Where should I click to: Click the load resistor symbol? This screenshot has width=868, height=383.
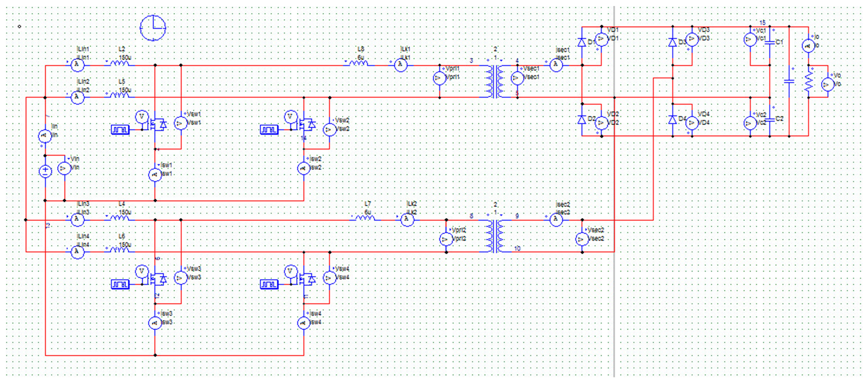pos(808,82)
